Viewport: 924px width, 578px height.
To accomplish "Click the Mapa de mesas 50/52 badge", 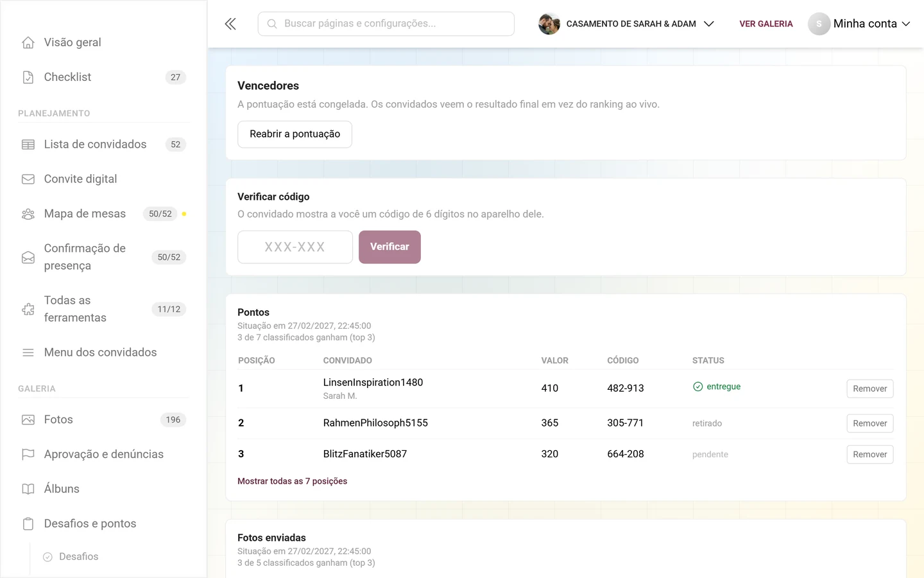I will tap(160, 214).
